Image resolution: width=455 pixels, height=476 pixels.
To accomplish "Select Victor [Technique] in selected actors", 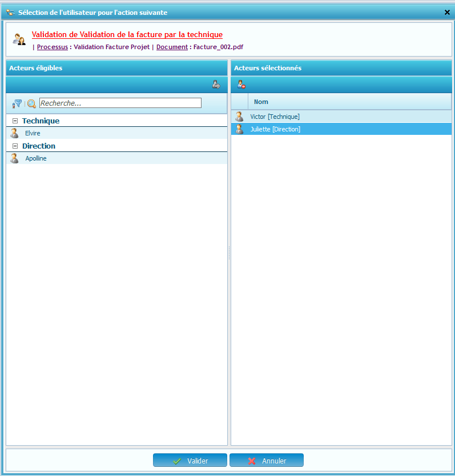I will [275, 117].
